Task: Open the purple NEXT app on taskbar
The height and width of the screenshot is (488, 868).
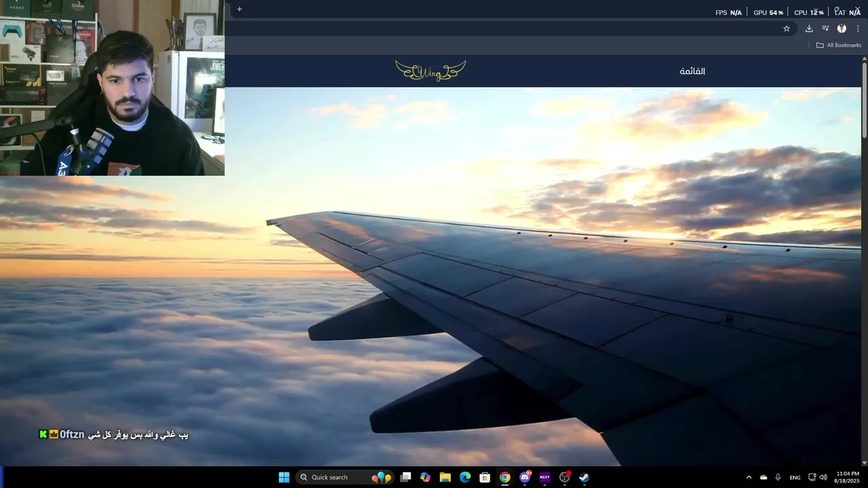Action: click(x=545, y=477)
